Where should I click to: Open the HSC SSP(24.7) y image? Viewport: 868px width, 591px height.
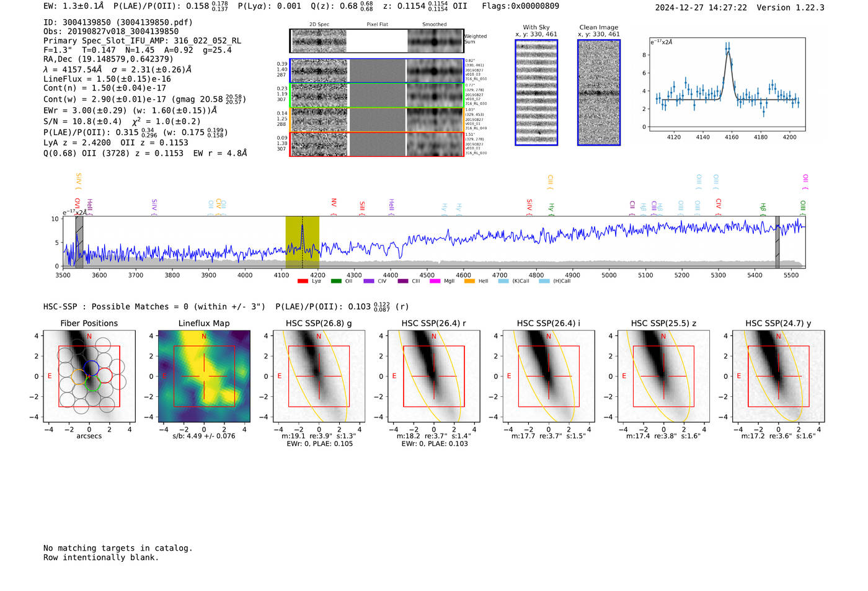[x=779, y=376]
